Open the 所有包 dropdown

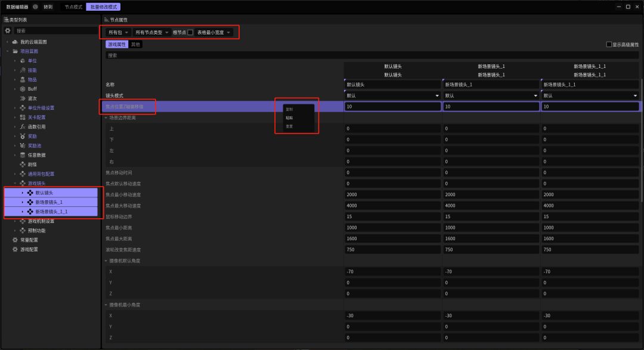(118, 32)
